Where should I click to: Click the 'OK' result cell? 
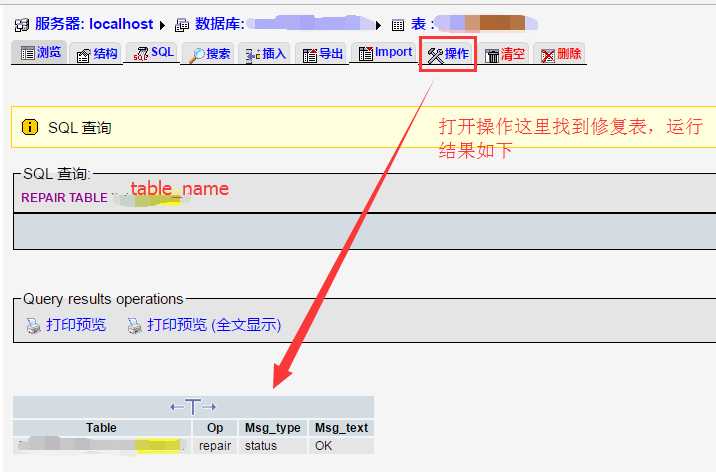(x=342, y=446)
